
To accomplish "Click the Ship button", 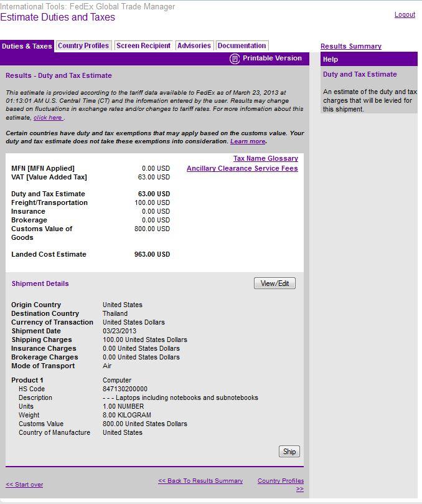I will [x=289, y=452].
